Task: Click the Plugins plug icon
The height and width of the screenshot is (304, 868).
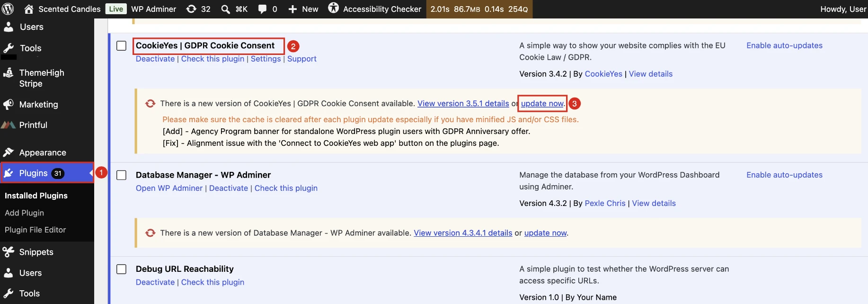Action: pos(9,173)
